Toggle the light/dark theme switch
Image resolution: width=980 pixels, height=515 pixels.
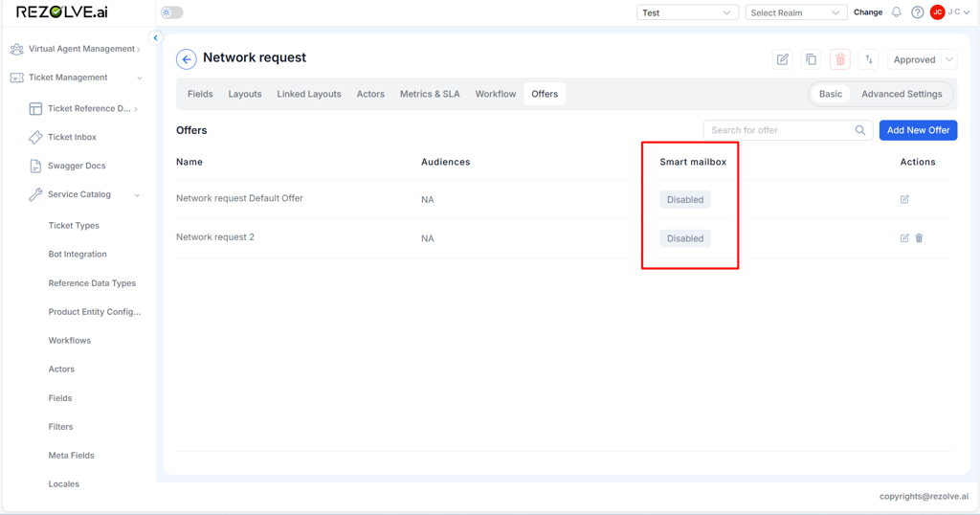(x=172, y=12)
